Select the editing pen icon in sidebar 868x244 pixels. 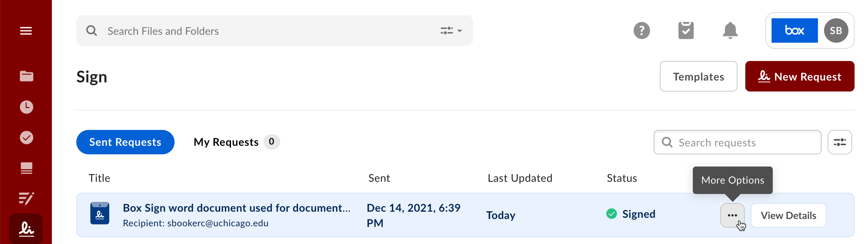coord(26,199)
